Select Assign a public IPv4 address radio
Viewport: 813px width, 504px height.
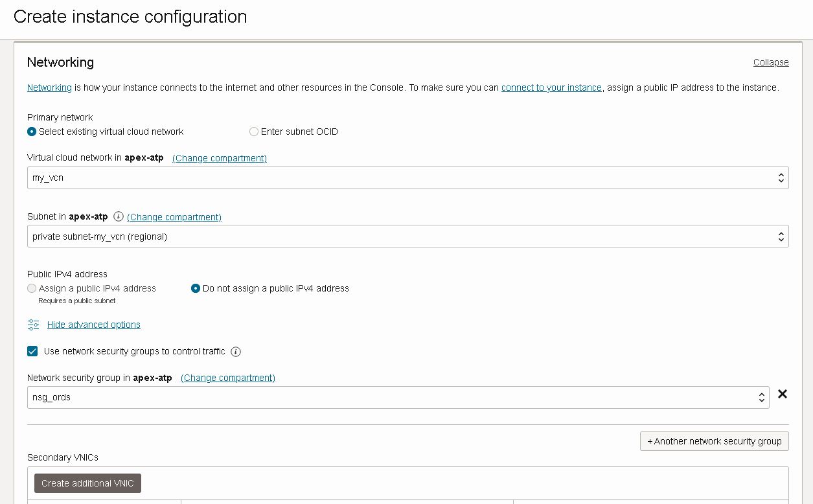(x=32, y=288)
